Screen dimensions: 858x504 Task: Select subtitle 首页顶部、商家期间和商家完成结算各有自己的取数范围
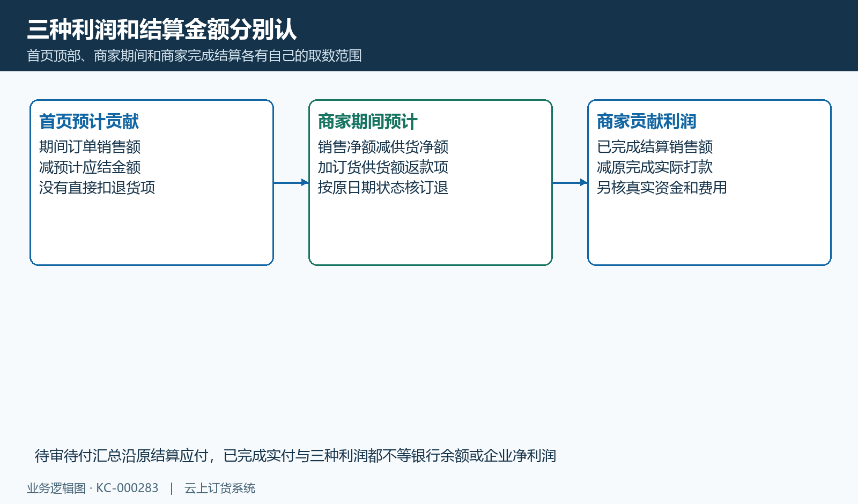click(194, 56)
